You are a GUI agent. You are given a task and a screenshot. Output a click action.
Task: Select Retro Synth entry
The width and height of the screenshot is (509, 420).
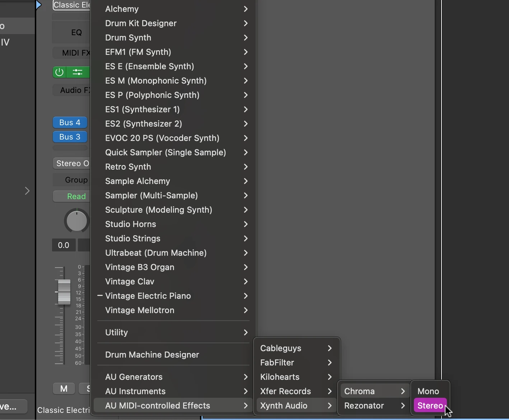pos(173,167)
